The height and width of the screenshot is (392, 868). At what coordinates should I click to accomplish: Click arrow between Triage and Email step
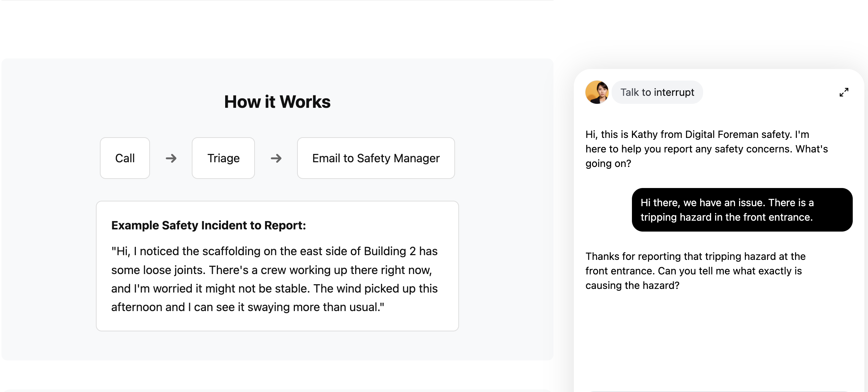276,158
